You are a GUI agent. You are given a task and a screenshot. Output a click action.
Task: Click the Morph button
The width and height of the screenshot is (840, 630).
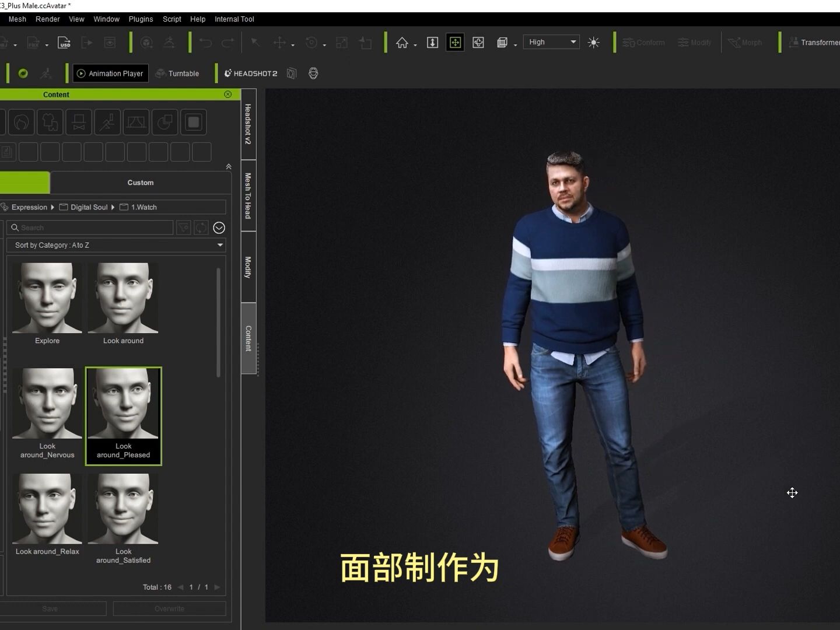tap(745, 43)
